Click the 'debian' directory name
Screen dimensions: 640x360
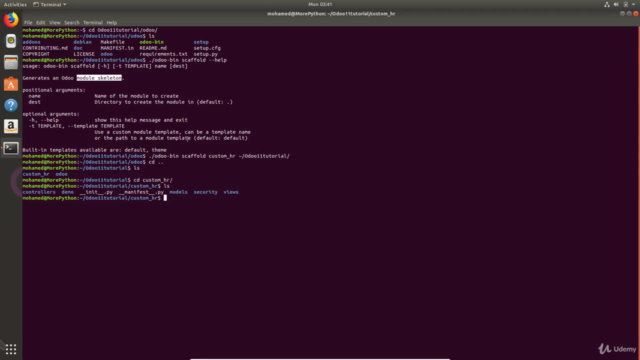[82, 42]
